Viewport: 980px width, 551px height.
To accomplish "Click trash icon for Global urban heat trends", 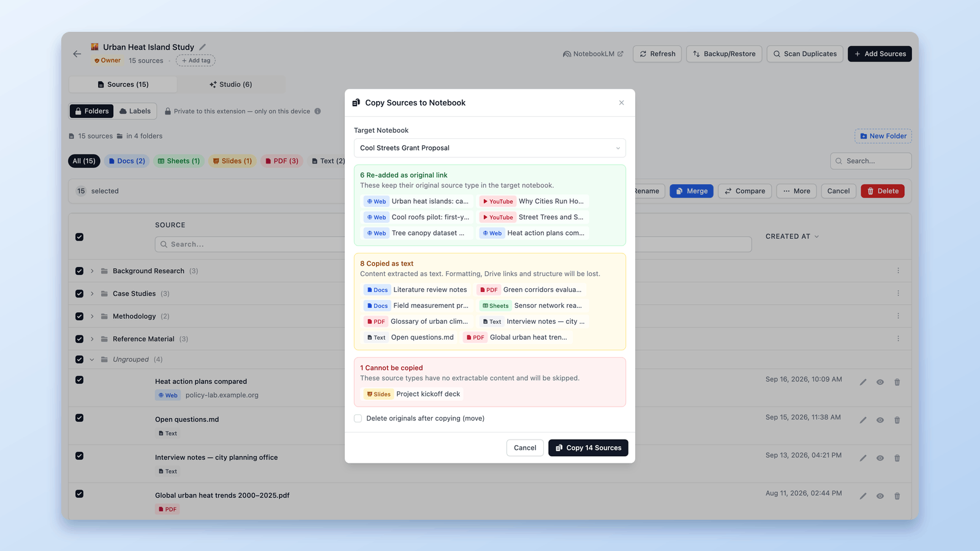I will point(897,496).
